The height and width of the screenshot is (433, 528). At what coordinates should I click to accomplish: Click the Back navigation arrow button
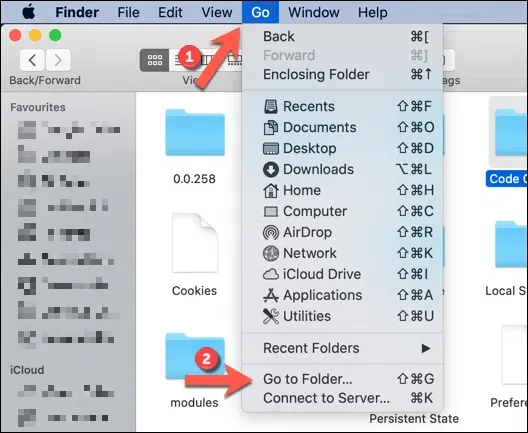(x=32, y=60)
